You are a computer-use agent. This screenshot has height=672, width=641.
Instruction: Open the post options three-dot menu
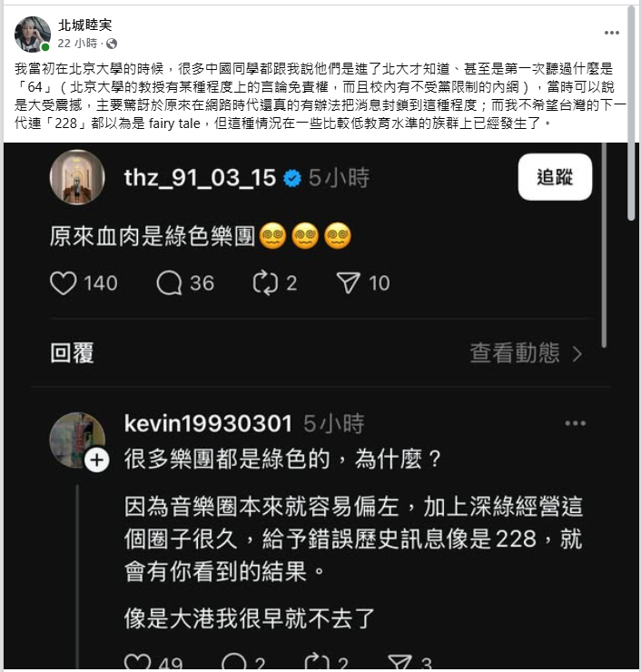click(611, 33)
